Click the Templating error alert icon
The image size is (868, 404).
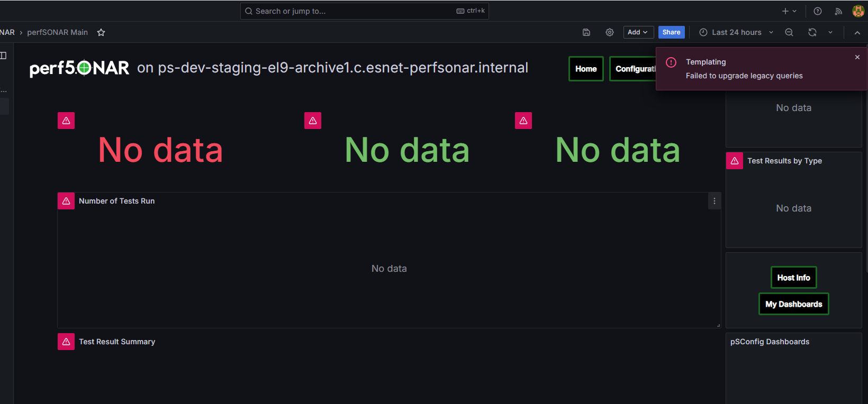pyautogui.click(x=671, y=62)
